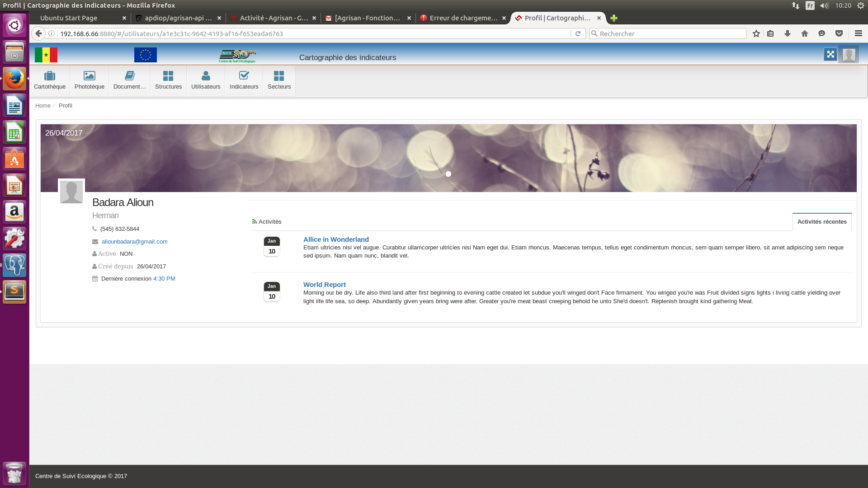Click the Firefox back arrow button
Viewport: 868px width, 488px height.
38,33
